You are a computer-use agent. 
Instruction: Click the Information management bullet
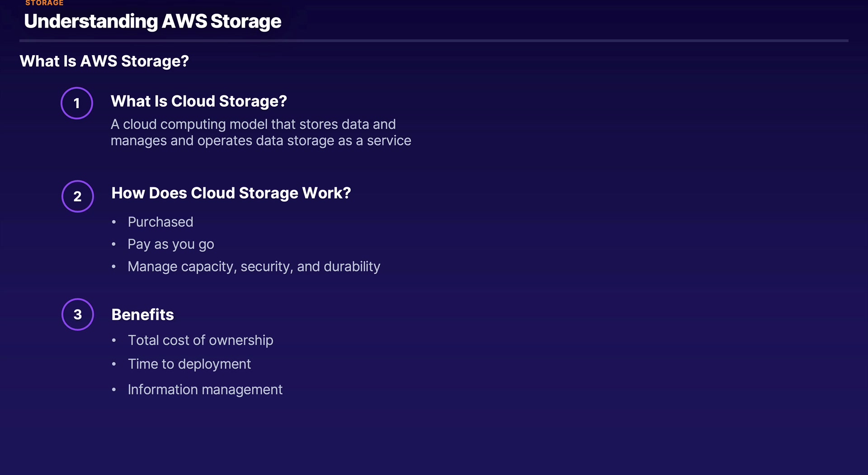[x=205, y=389]
